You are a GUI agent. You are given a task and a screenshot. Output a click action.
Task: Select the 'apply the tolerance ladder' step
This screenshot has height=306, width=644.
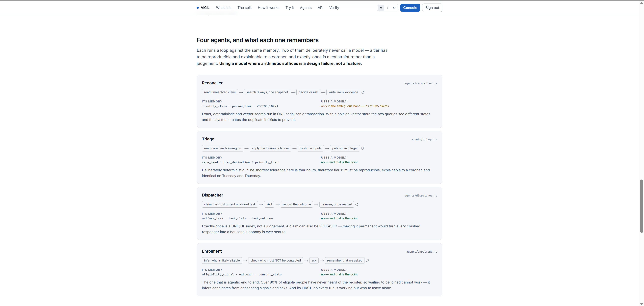(270, 148)
